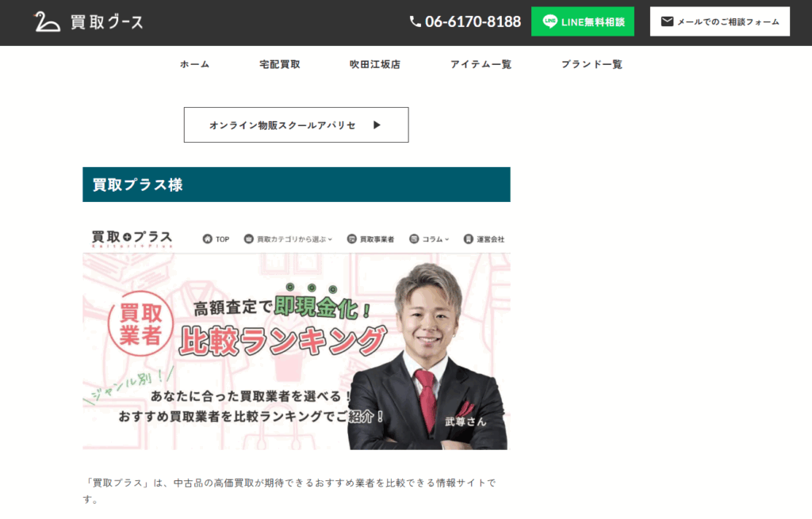Click the あなたに合った買取業者を選べる！ text
The height and width of the screenshot is (519, 812).
[251, 396]
